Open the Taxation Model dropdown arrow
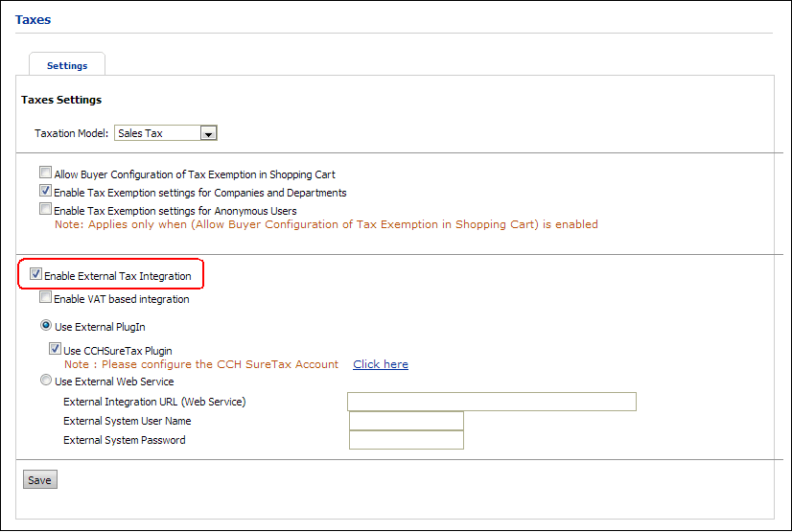792x532 pixels. point(209,134)
